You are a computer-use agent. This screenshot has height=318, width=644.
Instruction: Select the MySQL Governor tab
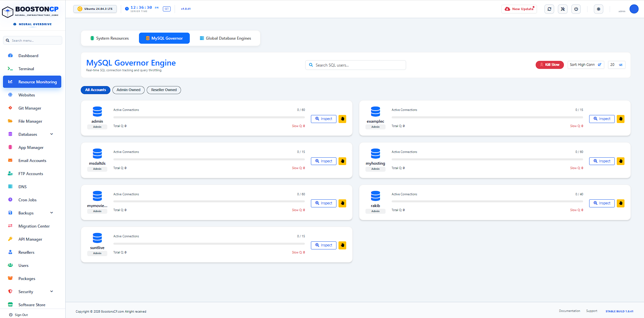[x=164, y=38]
